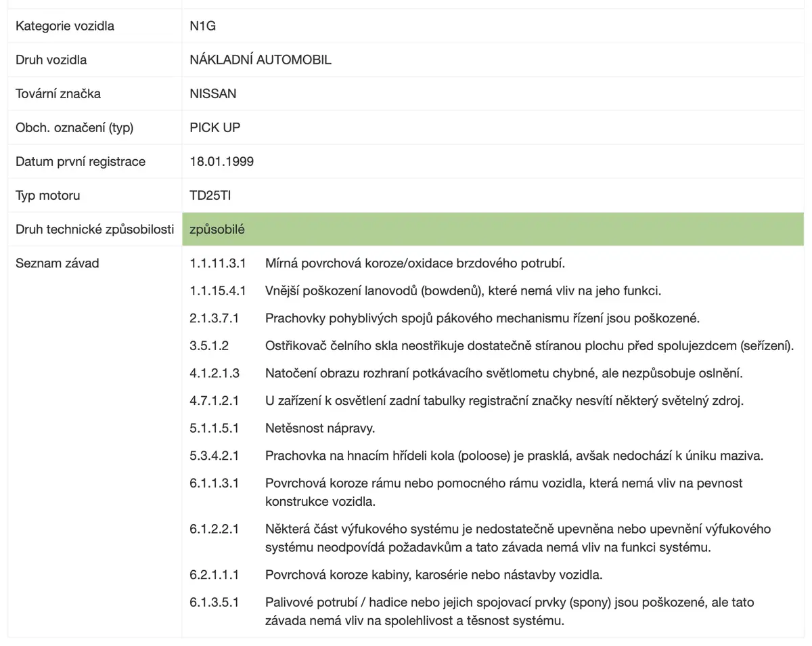Click the NISSAN brand value
The height and width of the screenshot is (646, 812).
point(213,93)
